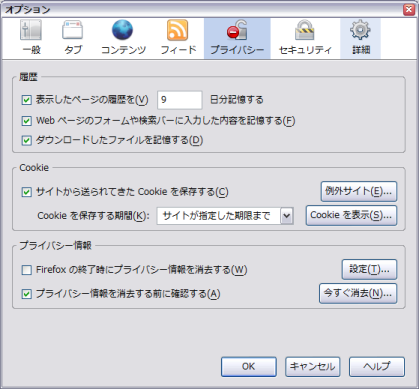Close the オプション dialog with X
The image size is (419, 389).
(x=409, y=9)
